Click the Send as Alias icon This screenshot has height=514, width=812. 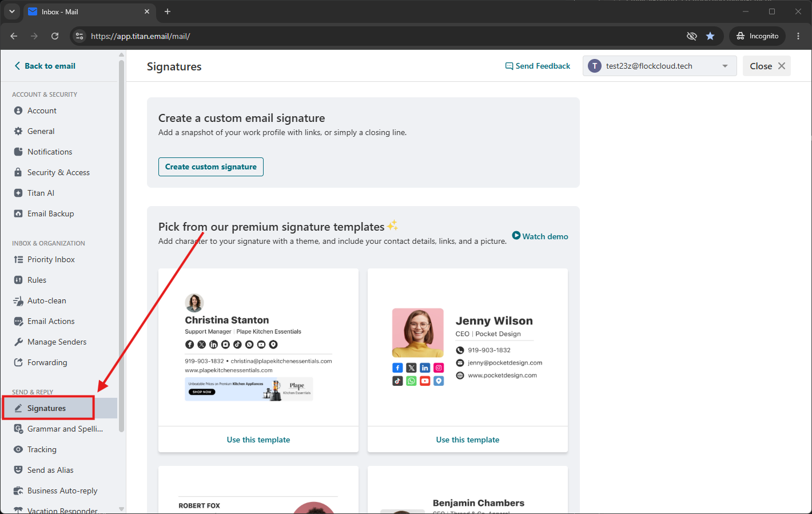pyautogui.click(x=18, y=470)
